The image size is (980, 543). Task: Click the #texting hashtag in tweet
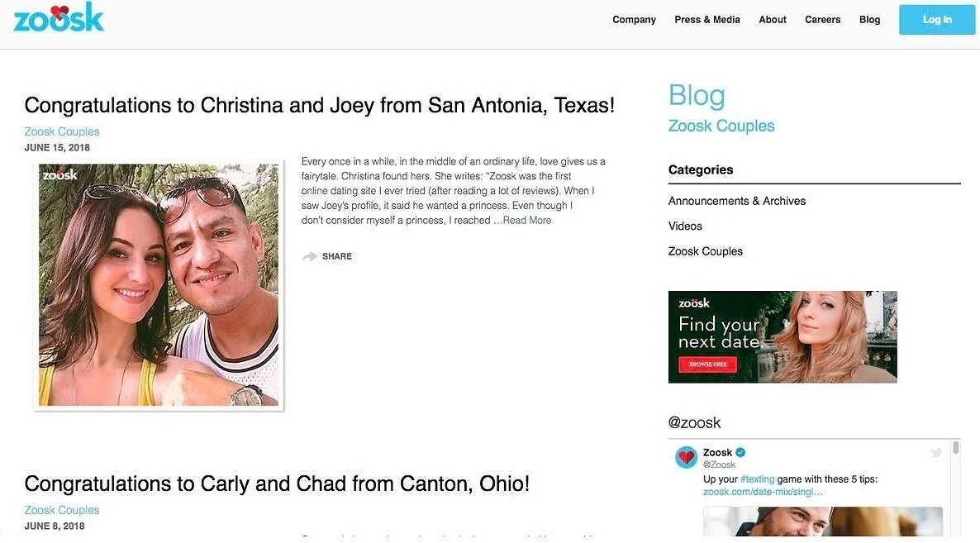757,479
